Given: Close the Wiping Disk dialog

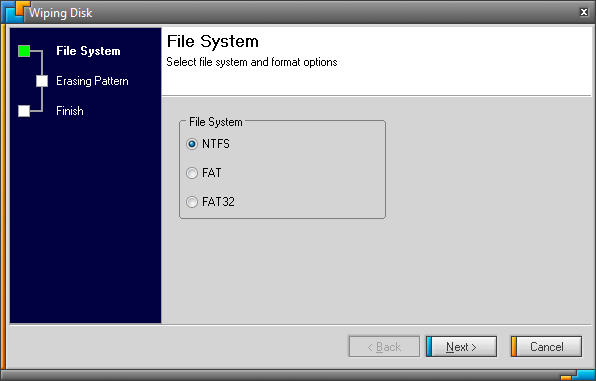Looking at the screenshot, I should (584, 12).
